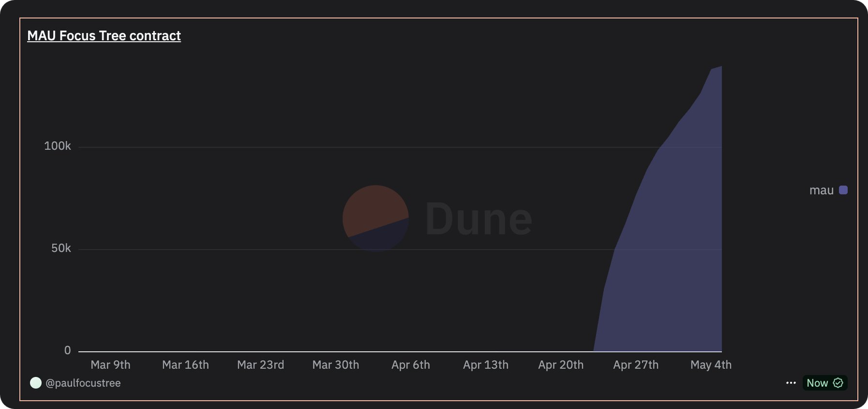868x409 pixels.
Task: Click the mau legend color swatch
Action: 843,190
